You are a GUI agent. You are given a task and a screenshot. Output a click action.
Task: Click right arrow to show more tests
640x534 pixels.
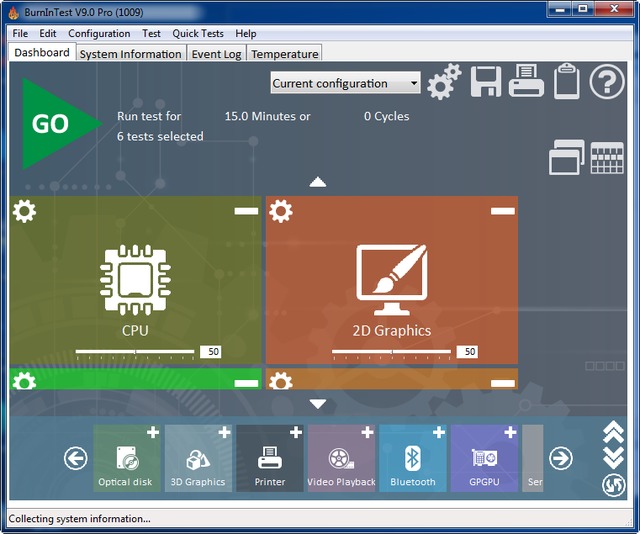[x=561, y=458]
